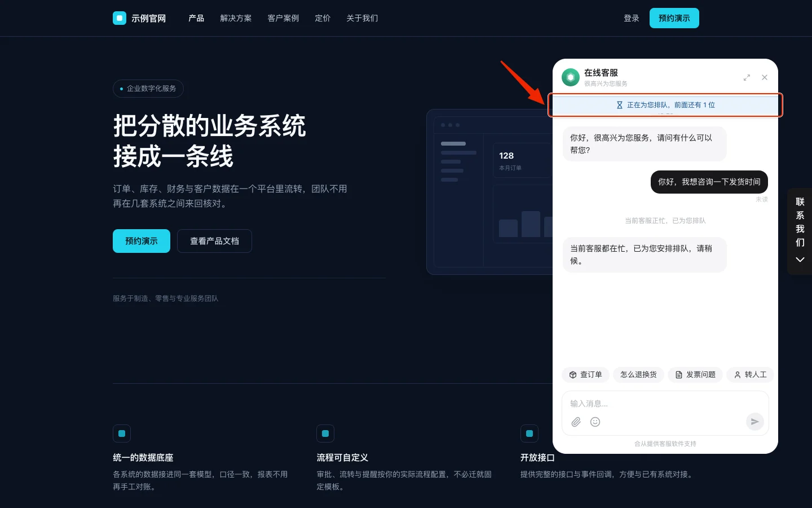This screenshot has height=508, width=812.
Task: Focus the 输入消息 chat input field
Action: pos(665,404)
